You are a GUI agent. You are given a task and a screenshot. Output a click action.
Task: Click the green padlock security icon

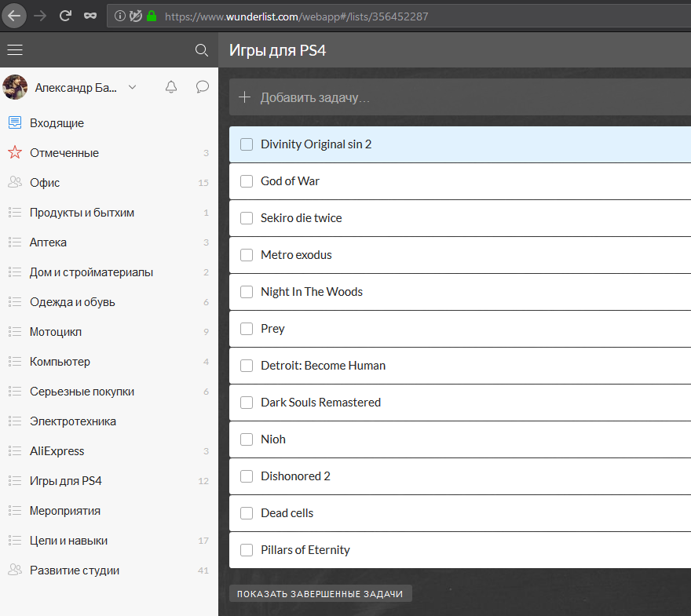point(152,16)
